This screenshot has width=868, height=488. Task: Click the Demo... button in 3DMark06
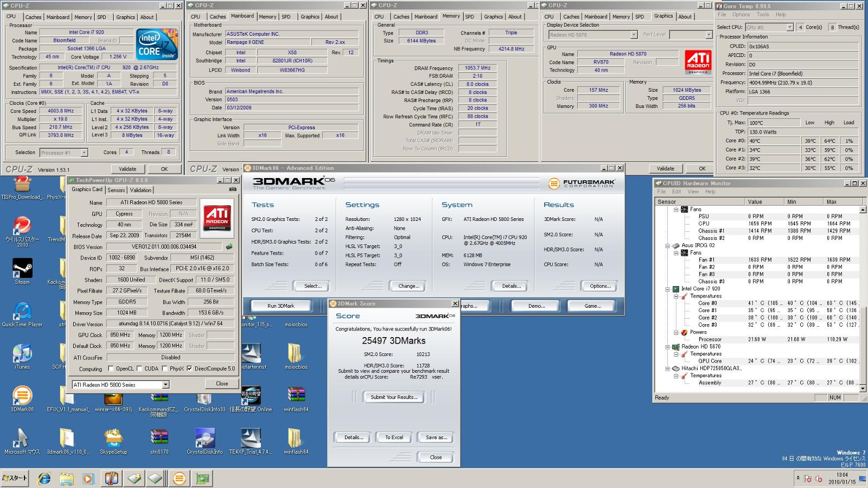(537, 306)
